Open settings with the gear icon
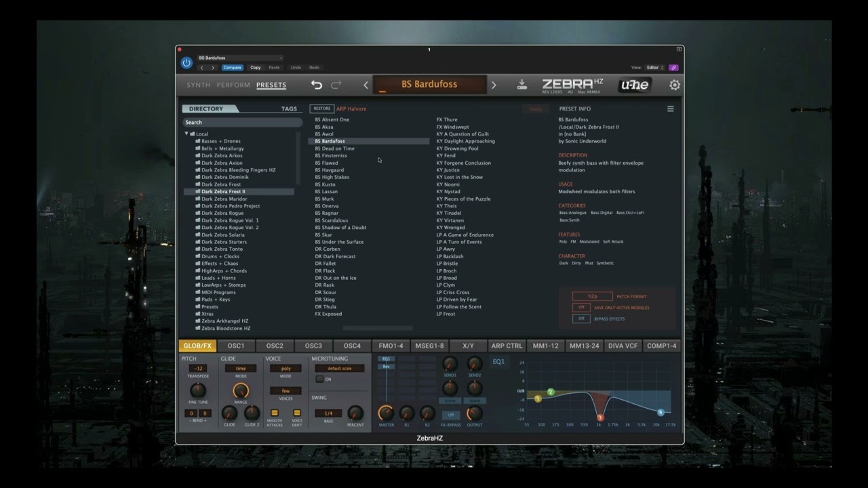 tap(675, 85)
